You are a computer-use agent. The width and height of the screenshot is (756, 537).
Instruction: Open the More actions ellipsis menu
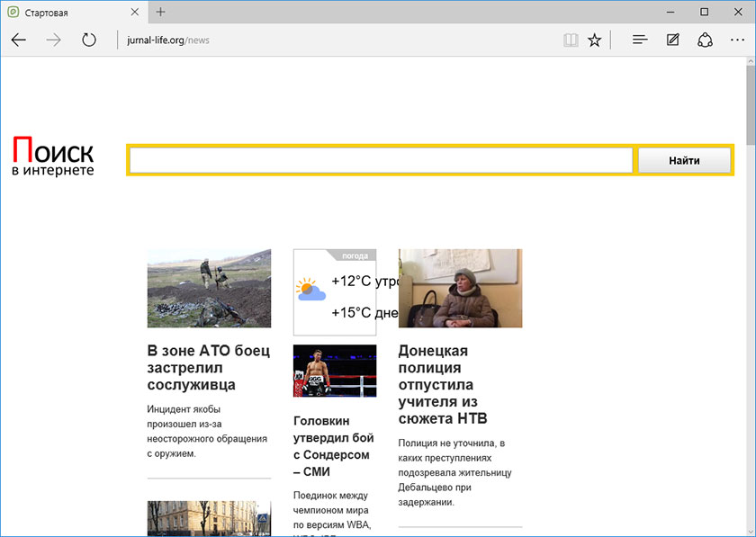(x=738, y=40)
